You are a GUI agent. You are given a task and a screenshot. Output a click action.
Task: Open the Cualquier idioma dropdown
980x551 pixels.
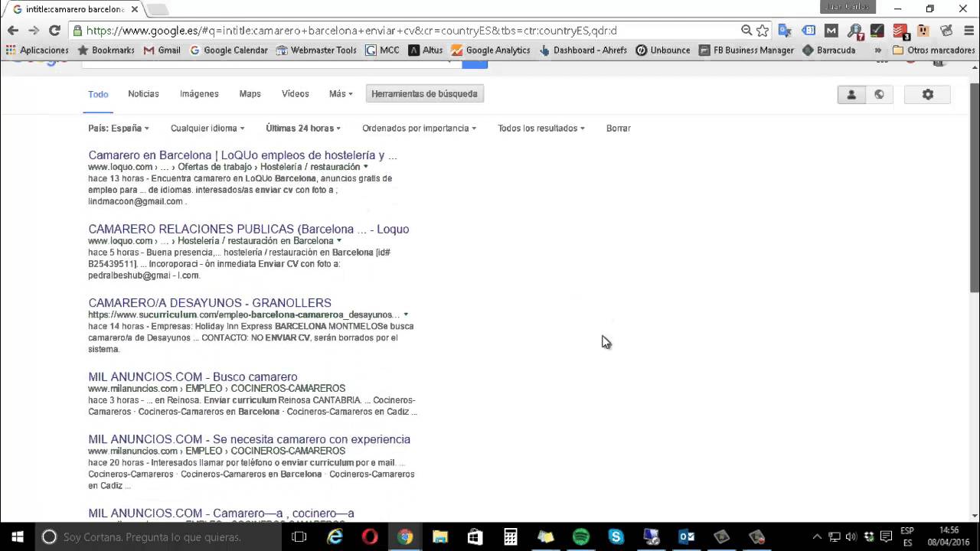point(207,128)
